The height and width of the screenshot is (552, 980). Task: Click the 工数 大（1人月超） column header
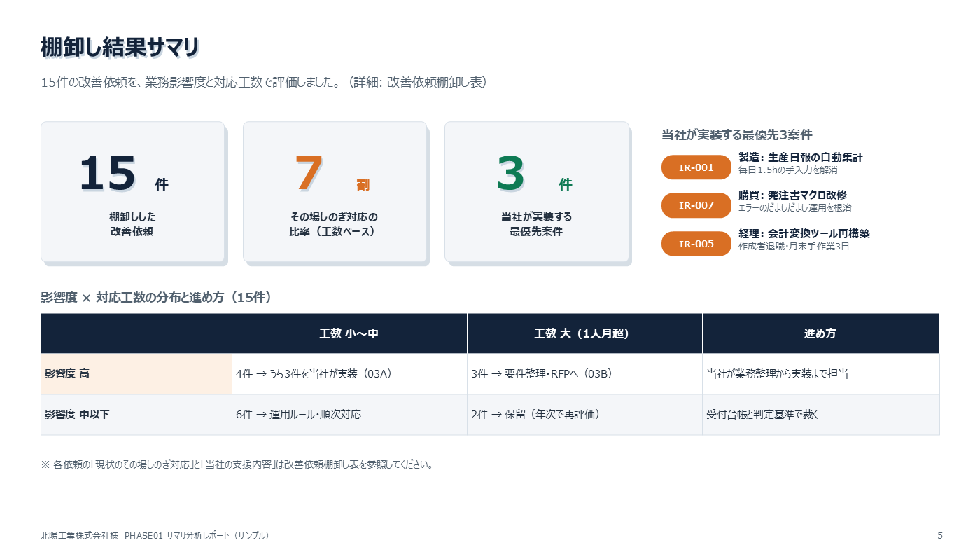[584, 333]
